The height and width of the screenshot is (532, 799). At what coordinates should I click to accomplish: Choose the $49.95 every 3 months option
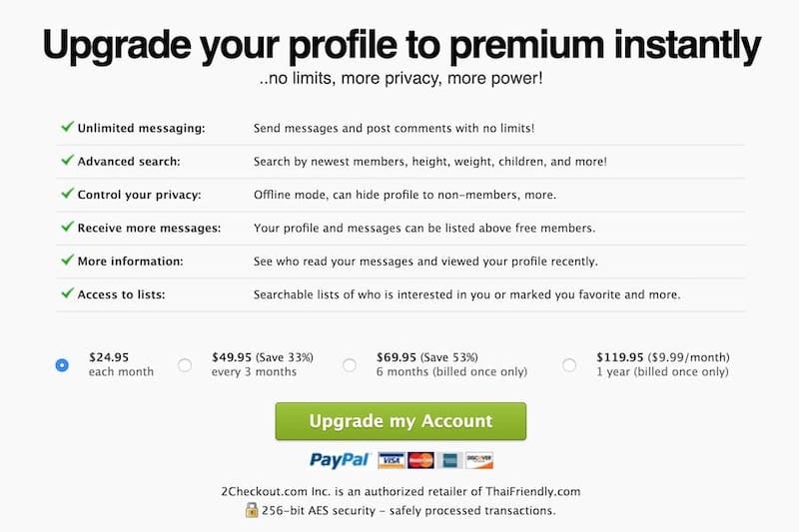pyautogui.click(x=185, y=365)
